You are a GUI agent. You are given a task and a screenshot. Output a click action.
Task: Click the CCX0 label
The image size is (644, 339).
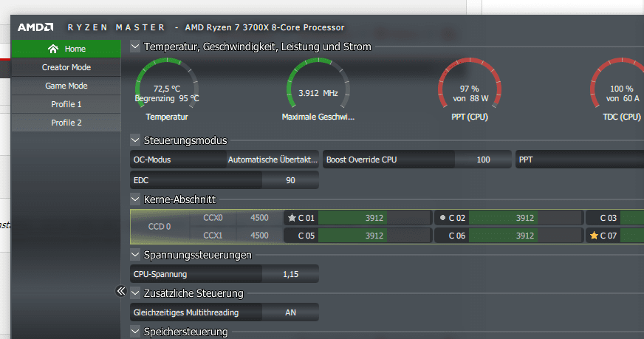[213, 218]
